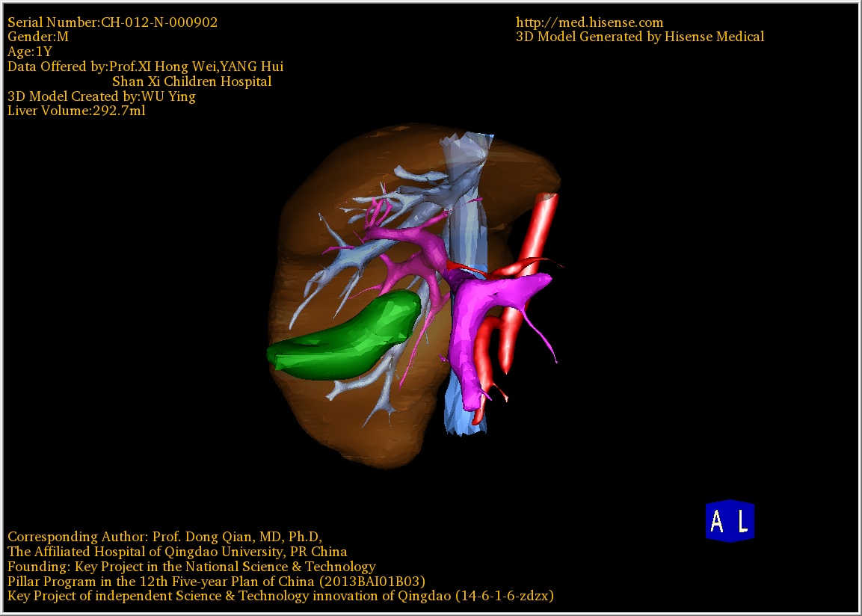
Task: Click the Shan Xi Children Hospital line
Action: 192,81
